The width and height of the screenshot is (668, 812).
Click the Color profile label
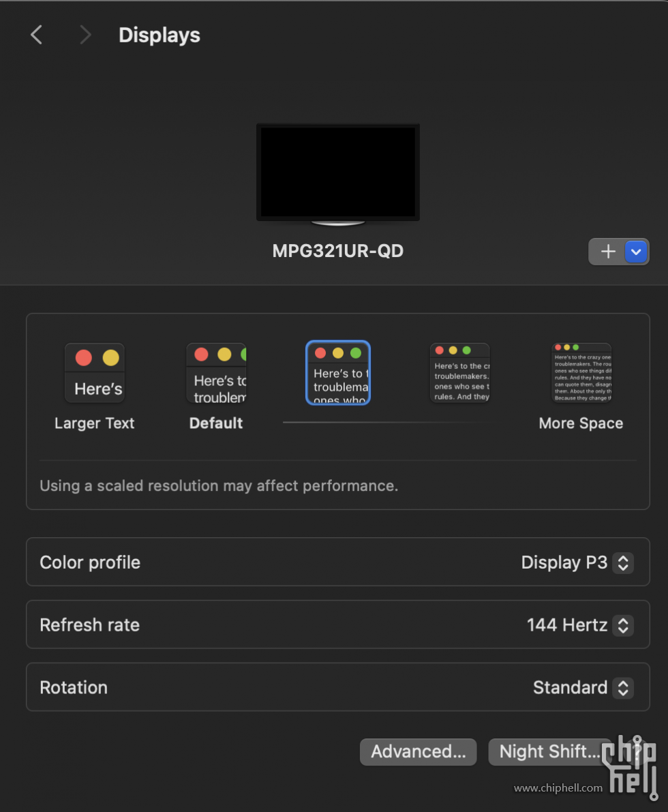pyautogui.click(x=90, y=562)
